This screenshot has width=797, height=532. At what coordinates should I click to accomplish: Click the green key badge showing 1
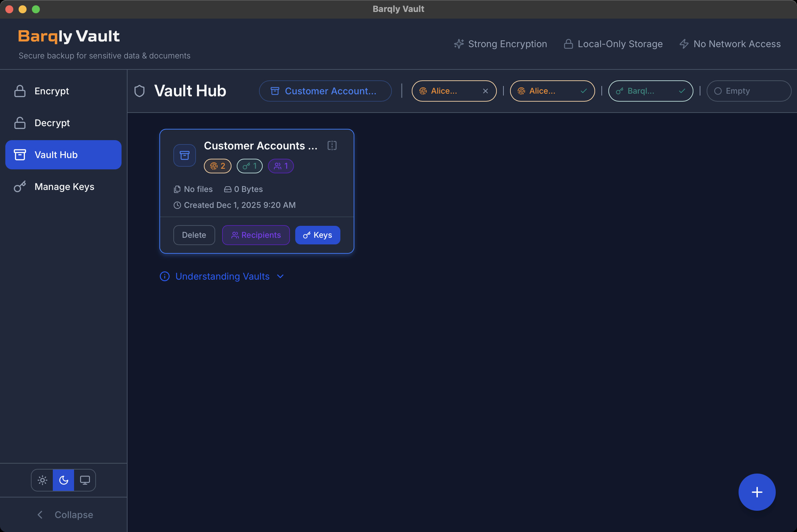tap(249, 166)
